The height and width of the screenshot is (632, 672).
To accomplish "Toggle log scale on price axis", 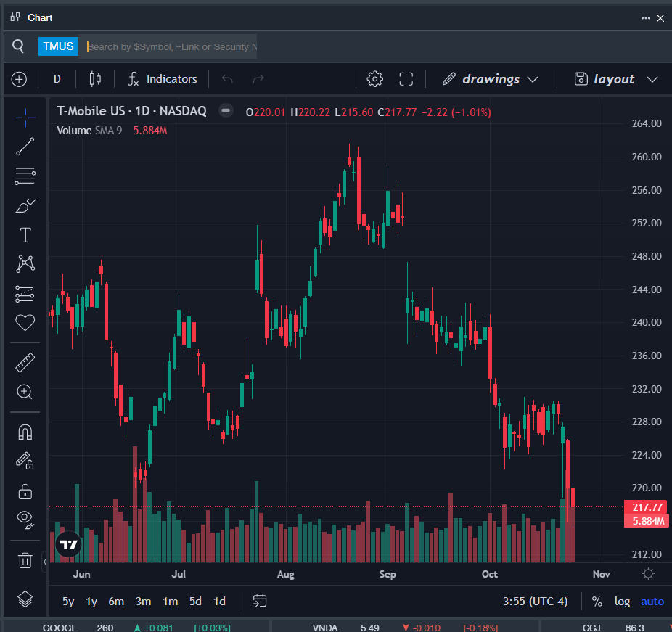I will pyautogui.click(x=622, y=602).
